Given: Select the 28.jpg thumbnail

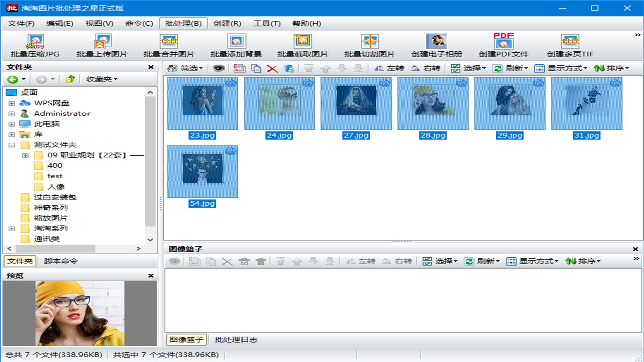Looking at the screenshot, I should pos(433,104).
